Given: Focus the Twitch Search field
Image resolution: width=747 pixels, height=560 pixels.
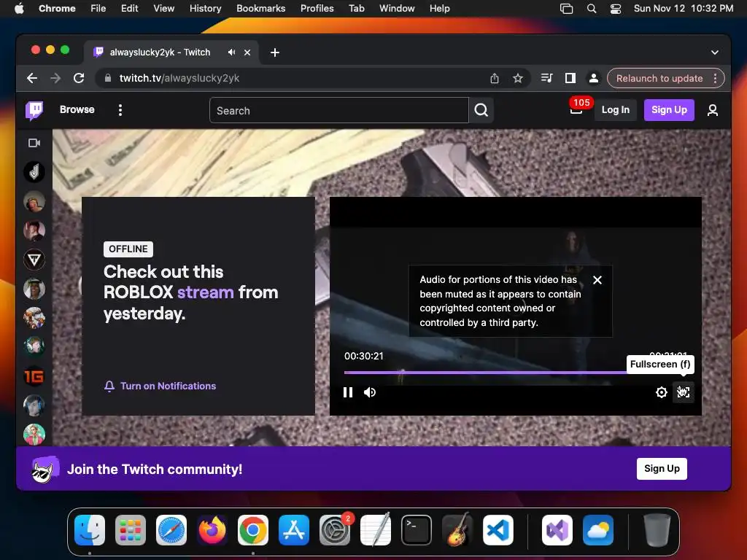Looking at the screenshot, I should coord(338,111).
